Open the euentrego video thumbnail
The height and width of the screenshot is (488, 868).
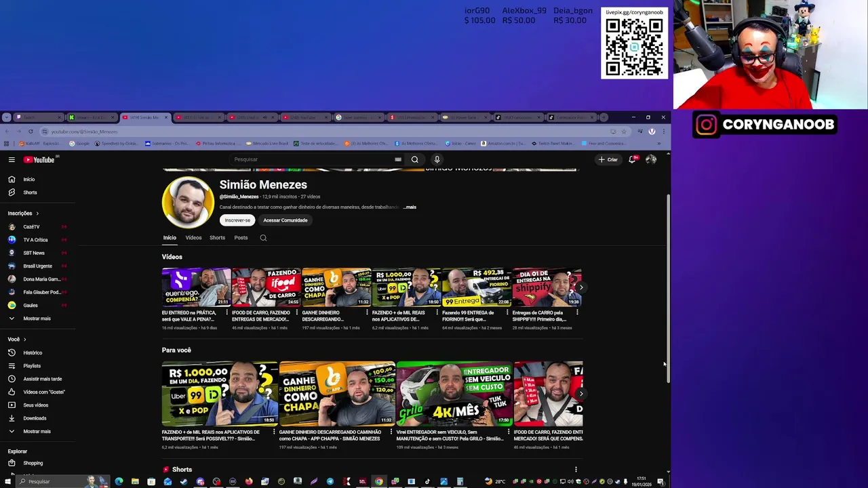click(x=196, y=287)
